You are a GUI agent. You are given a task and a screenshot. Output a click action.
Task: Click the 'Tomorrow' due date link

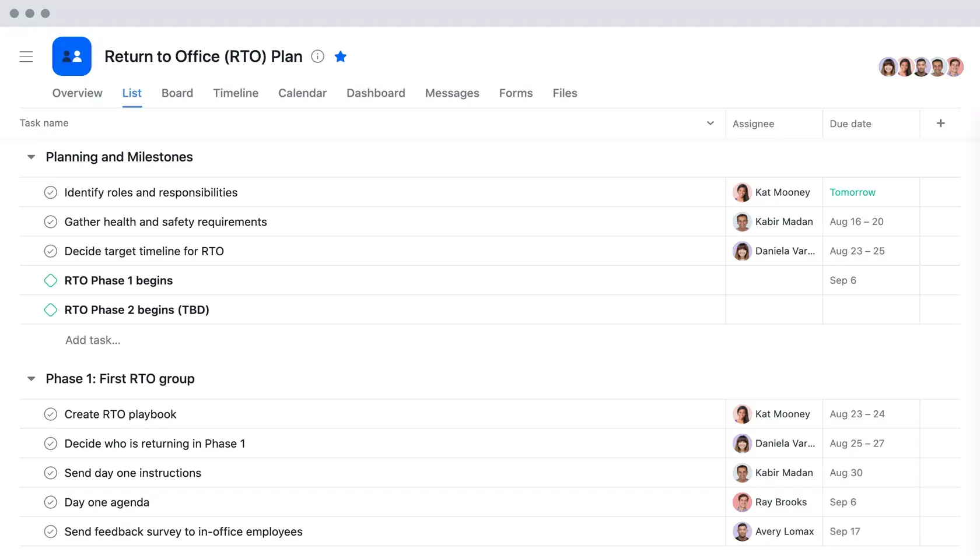[x=852, y=192]
